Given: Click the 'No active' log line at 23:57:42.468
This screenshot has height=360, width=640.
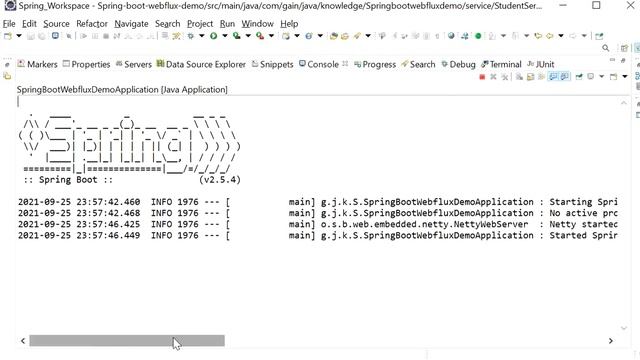Looking at the screenshot, I should coord(318,213).
